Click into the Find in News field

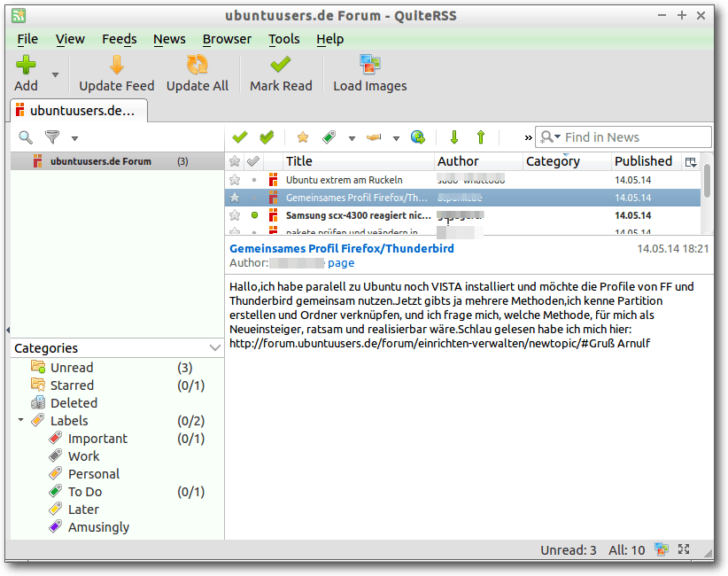pos(623,137)
